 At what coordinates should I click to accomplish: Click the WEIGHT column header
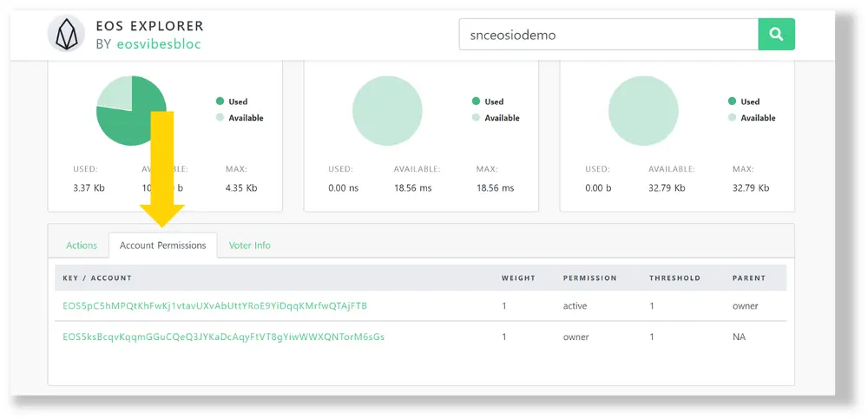[x=518, y=278]
